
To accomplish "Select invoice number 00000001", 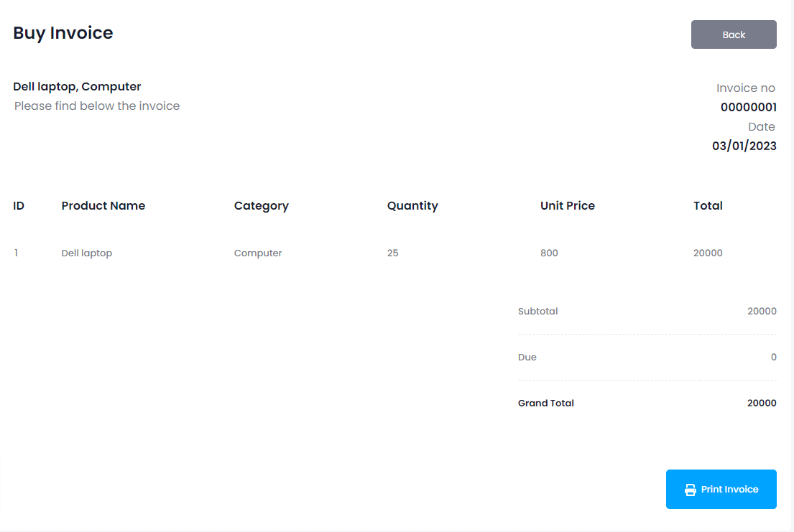I will pos(748,108).
